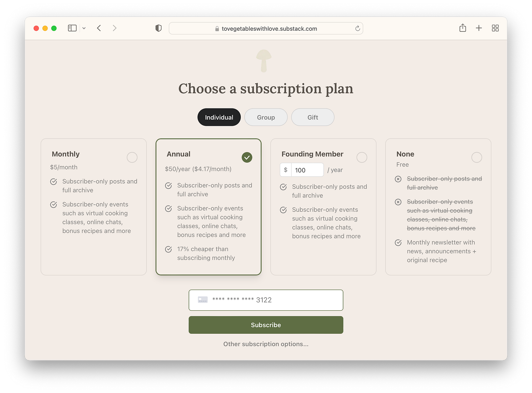Image resolution: width=532 pixels, height=393 pixels.
Task: Click Annual card's posts and archive check icon
Action: click(x=168, y=186)
